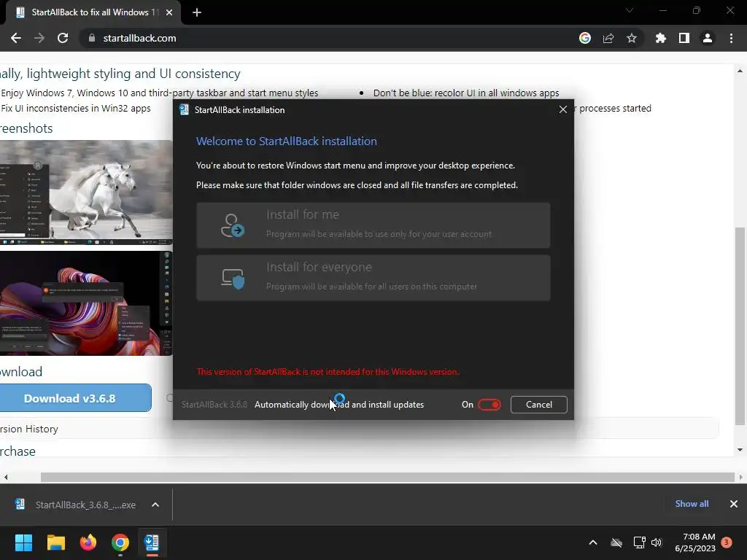This screenshot has width=747, height=560.
Task: Choose Install for everyone option
Action: [x=373, y=278]
